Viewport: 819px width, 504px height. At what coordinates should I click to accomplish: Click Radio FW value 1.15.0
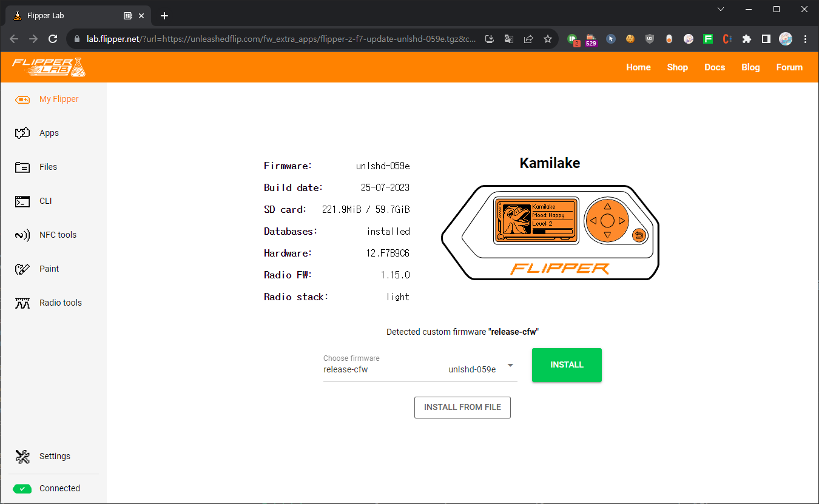396,275
